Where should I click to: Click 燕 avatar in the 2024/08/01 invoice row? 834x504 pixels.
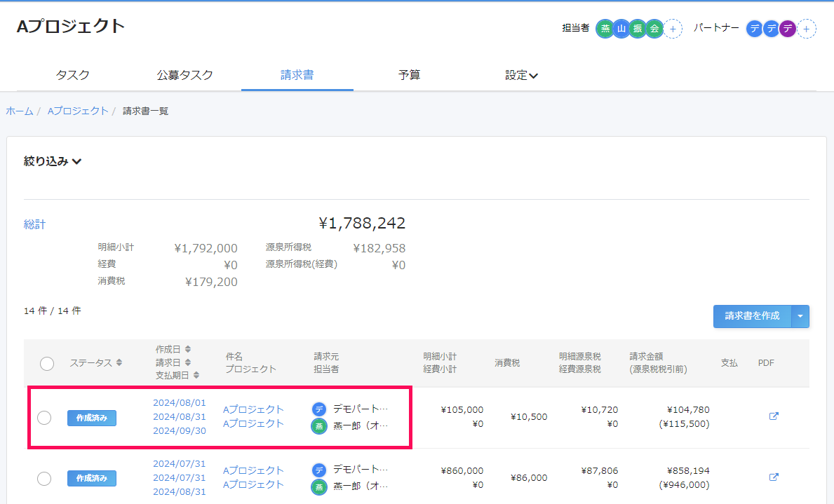[318, 426]
